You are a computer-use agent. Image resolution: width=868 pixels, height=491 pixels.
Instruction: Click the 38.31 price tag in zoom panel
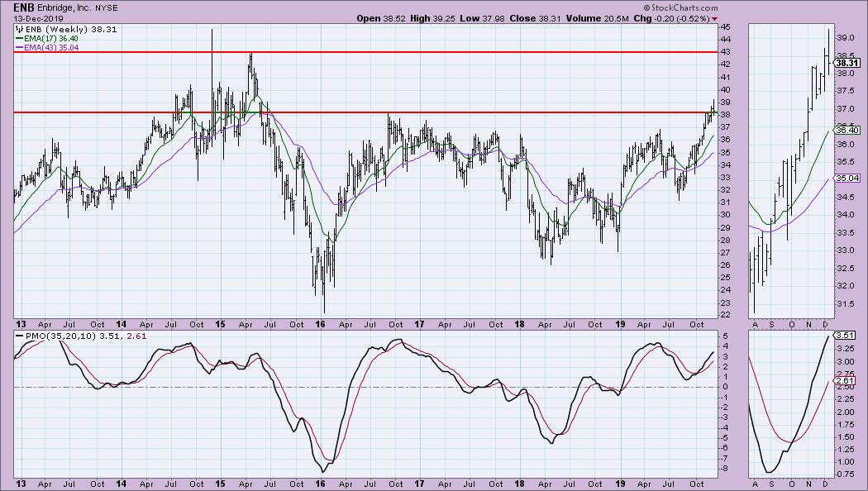(844, 62)
